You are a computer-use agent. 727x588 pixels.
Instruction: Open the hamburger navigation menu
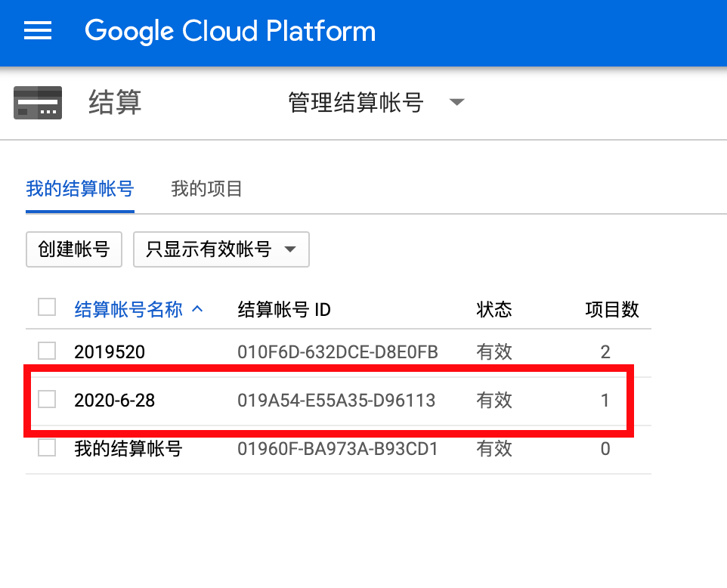[x=38, y=30]
